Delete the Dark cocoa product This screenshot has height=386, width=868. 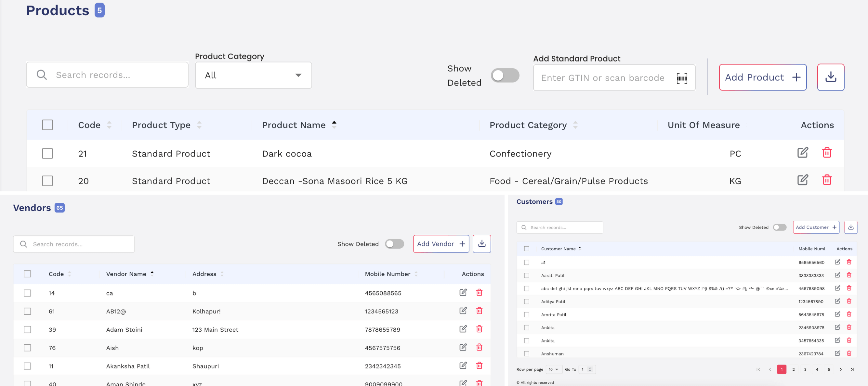click(x=827, y=153)
